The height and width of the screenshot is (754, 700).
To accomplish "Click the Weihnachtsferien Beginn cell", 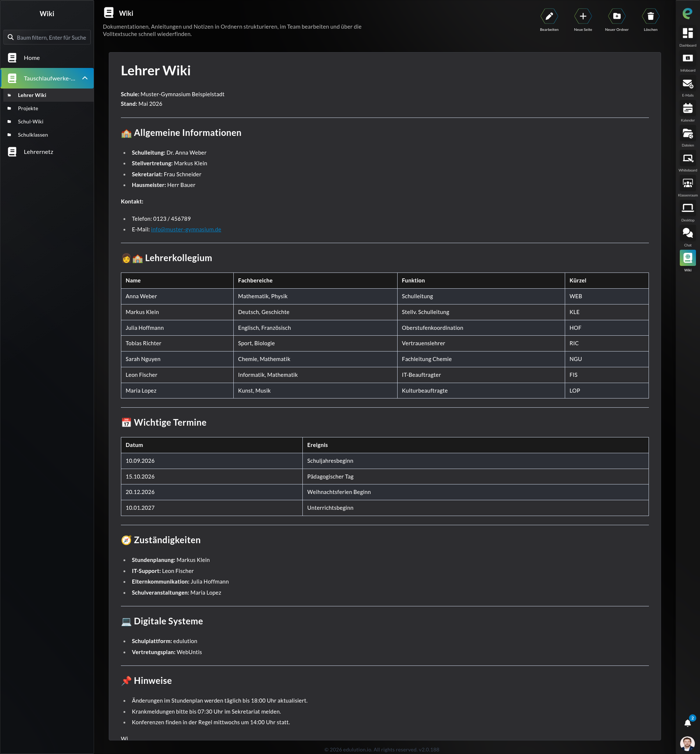I will pyautogui.click(x=475, y=492).
